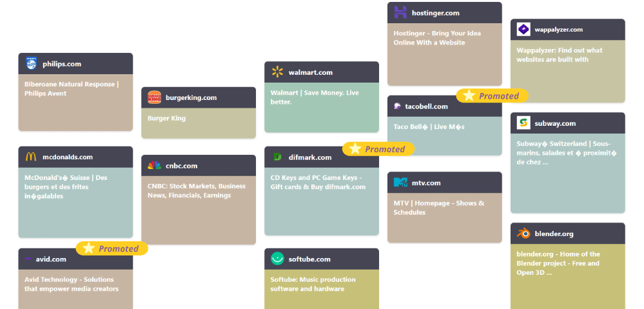The width and height of the screenshot is (644, 309).
Task: Click the Philips shield logo icon
Action: coord(31,64)
